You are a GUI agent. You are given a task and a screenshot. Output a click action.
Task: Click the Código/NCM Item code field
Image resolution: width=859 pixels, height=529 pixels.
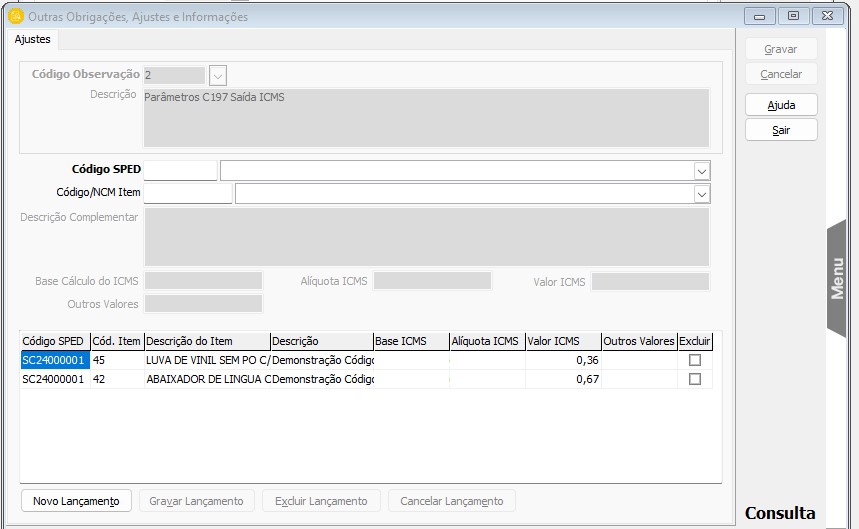click(x=188, y=193)
